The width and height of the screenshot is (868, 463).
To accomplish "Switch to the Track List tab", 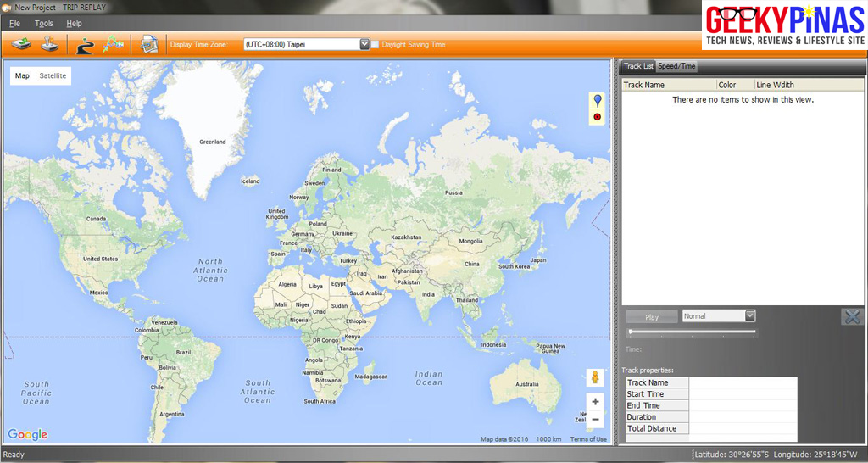I will point(638,66).
